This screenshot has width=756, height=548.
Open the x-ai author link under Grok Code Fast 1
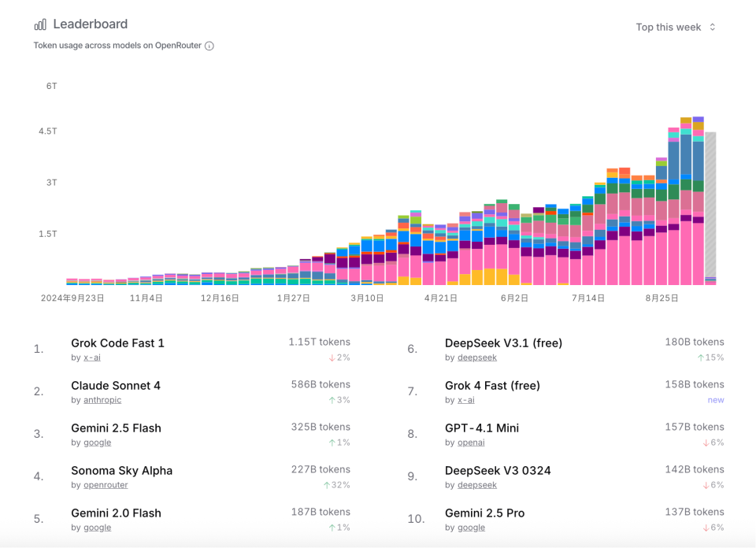pos(92,357)
